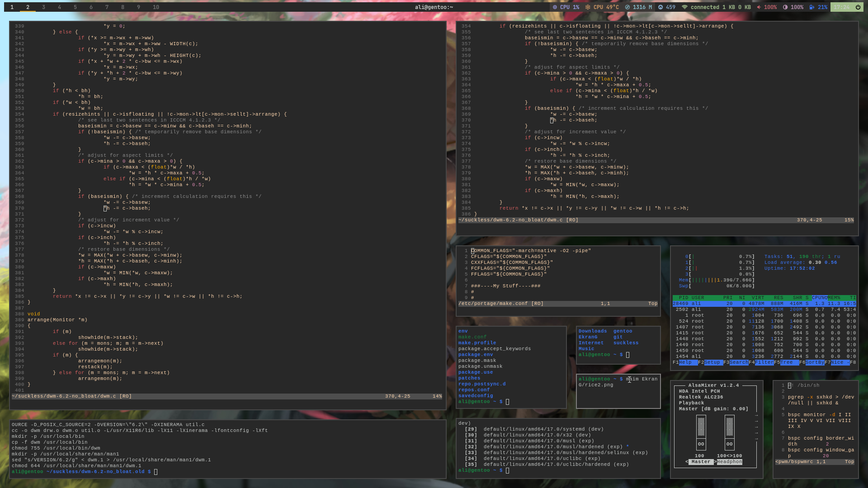Click the updates arrow icon beside 459
This screenshot has width=868, height=488.
click(660, 7)
